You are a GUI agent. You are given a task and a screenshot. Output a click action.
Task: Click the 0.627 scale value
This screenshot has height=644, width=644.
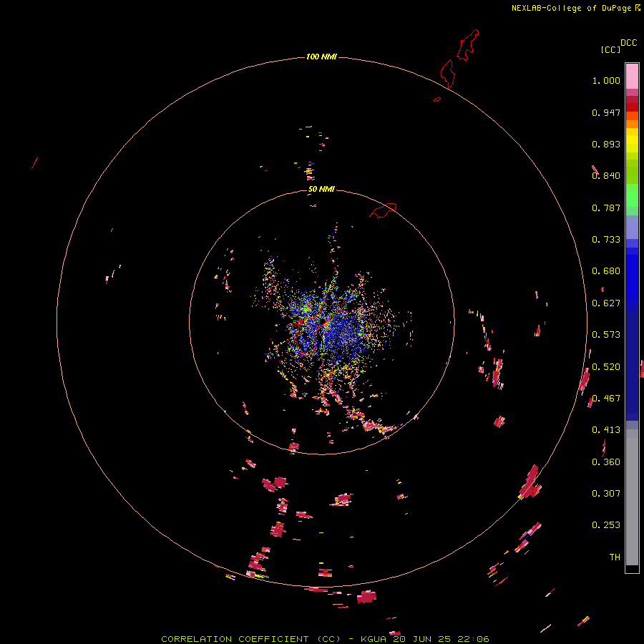(606, 303)
